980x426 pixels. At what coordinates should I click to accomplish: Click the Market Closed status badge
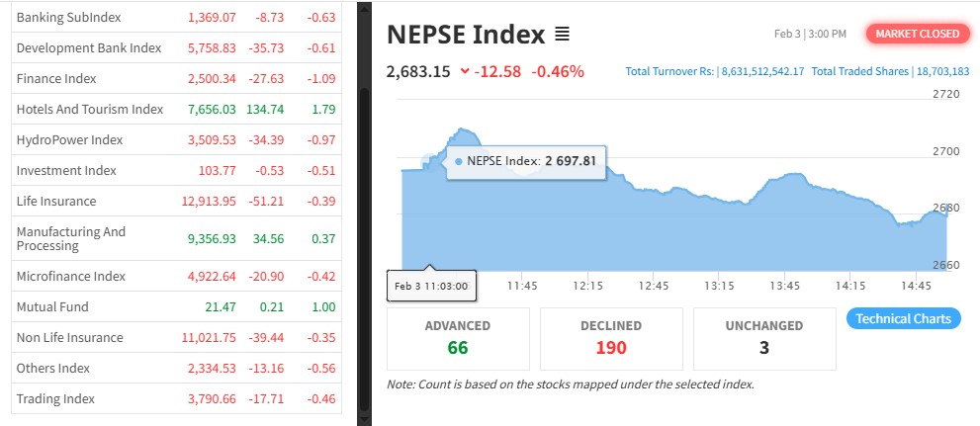click(916, 34)
